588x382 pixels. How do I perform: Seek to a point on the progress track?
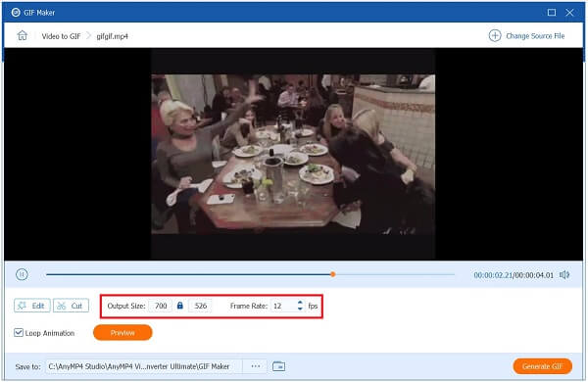point(250,274)
